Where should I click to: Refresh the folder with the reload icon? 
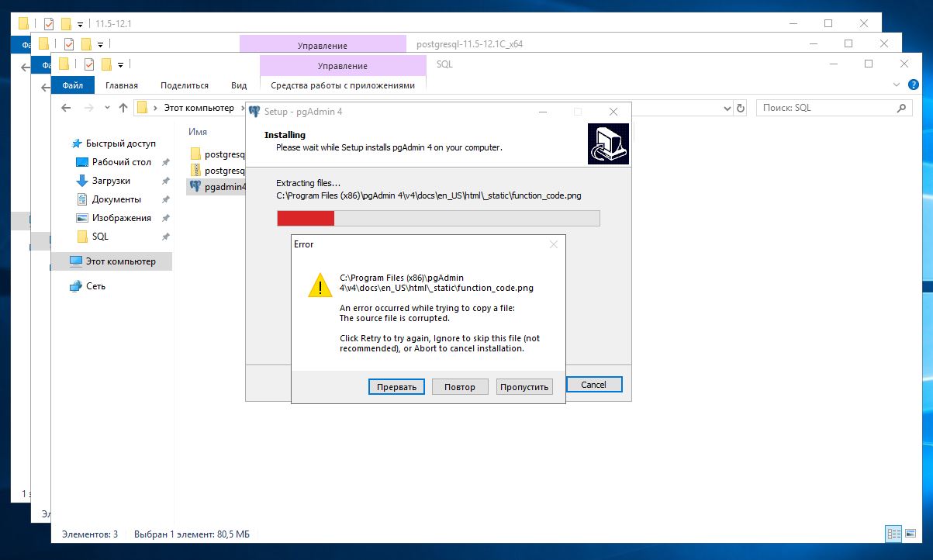(x=740, y=108)
